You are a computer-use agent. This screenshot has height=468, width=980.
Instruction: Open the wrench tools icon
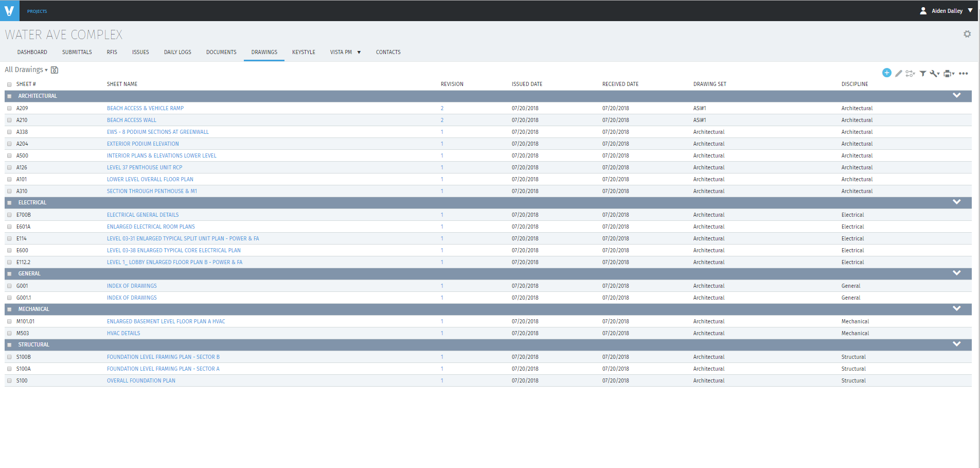coord(934,74)
